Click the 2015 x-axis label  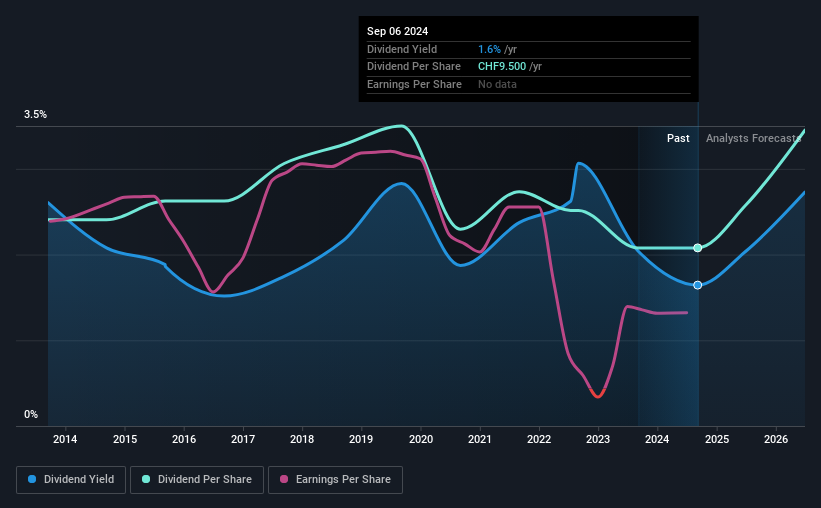(x=125, y=439)
